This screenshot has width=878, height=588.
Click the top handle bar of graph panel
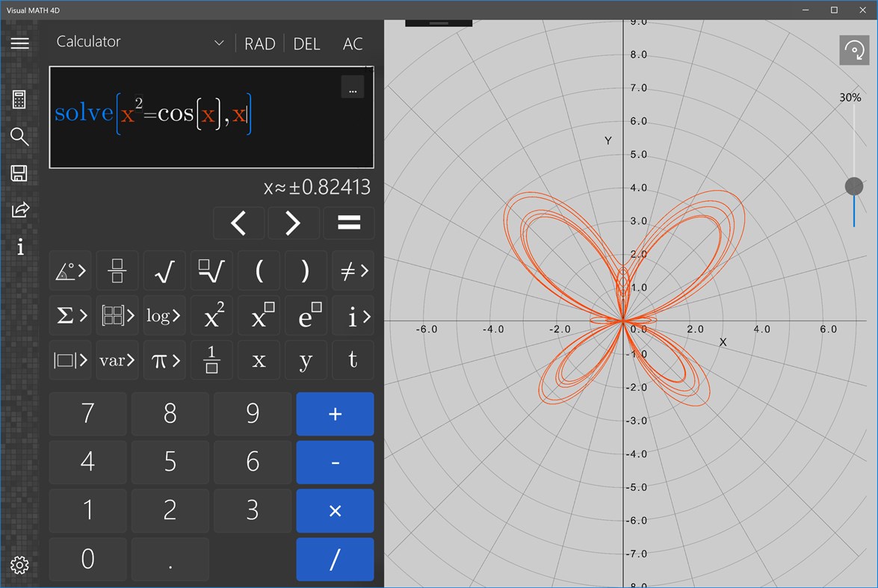click(x=439, y=23)
